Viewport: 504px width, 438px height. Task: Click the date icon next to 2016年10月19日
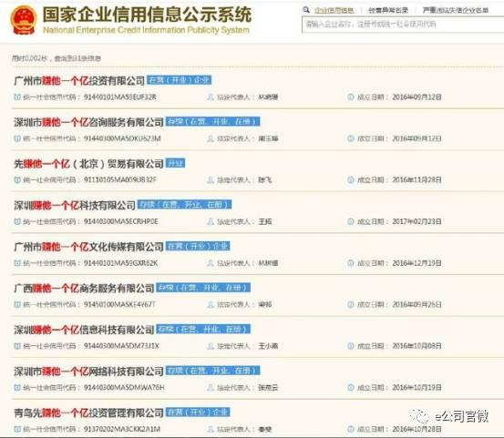tap(351, 388)
